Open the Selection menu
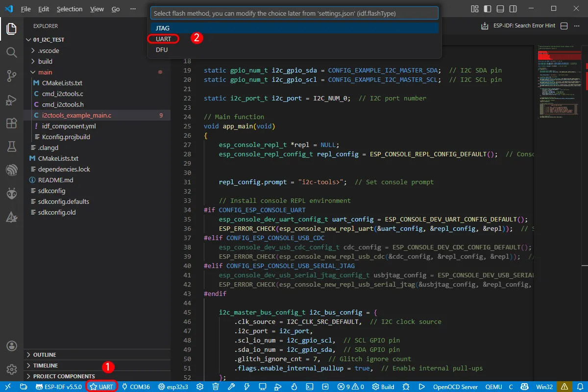 click(x=70, y=9)
